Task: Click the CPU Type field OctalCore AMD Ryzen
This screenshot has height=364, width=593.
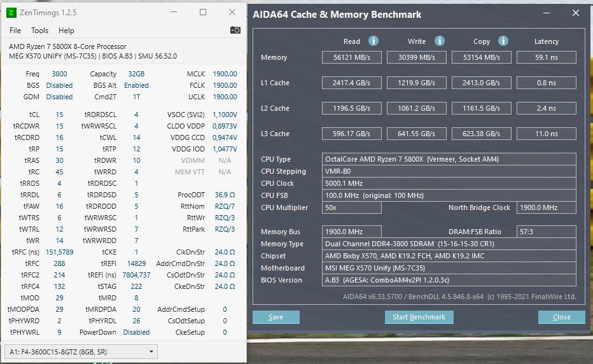Action: (449, 159)
